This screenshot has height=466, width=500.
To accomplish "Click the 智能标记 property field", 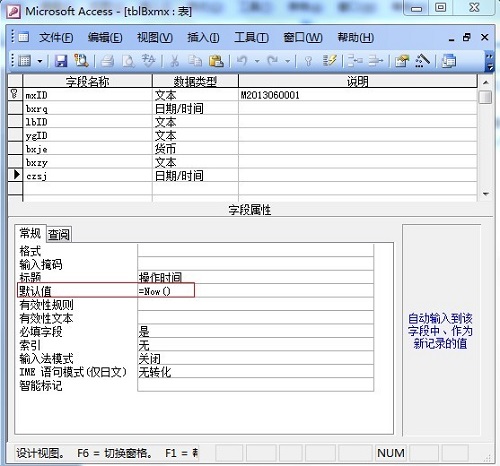I will (x=255, y=385).
